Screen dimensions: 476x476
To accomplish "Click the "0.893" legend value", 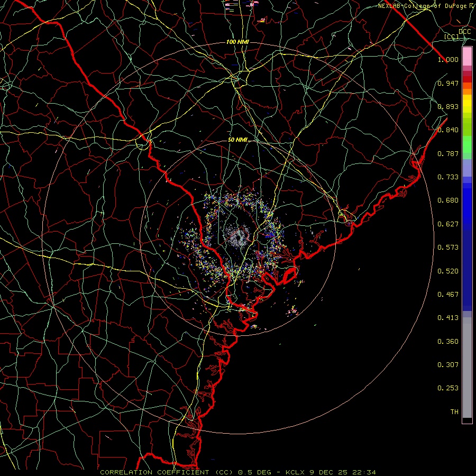I will pyautogui.click(x=448, y=106).
